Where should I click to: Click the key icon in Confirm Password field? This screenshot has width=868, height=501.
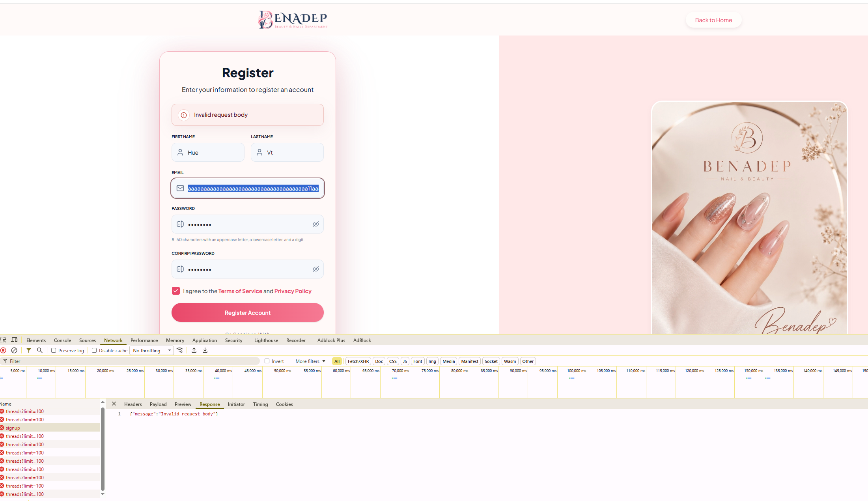point(180,269)
